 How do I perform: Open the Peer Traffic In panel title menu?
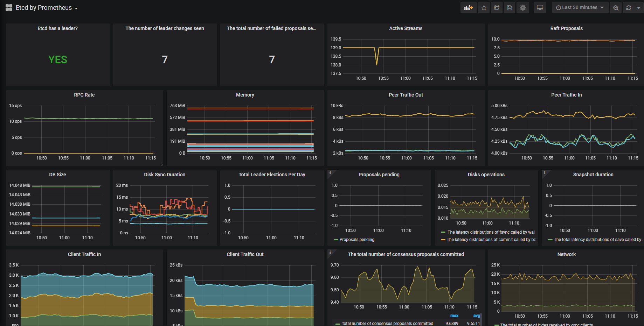[x=566, y=95]
